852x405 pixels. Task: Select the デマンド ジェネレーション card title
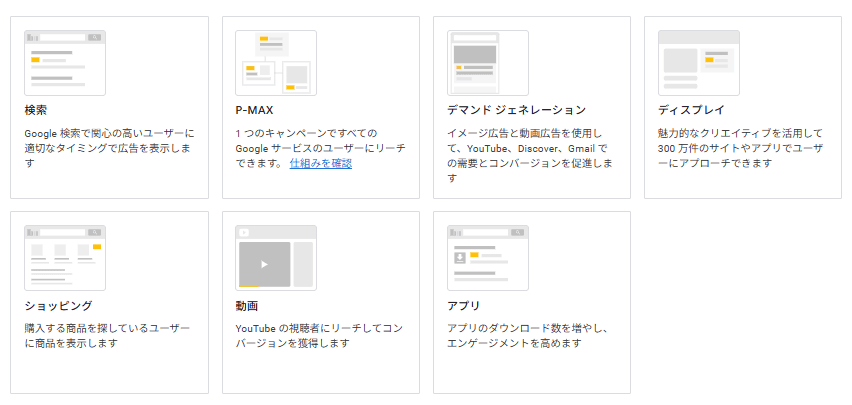point(516,110)
